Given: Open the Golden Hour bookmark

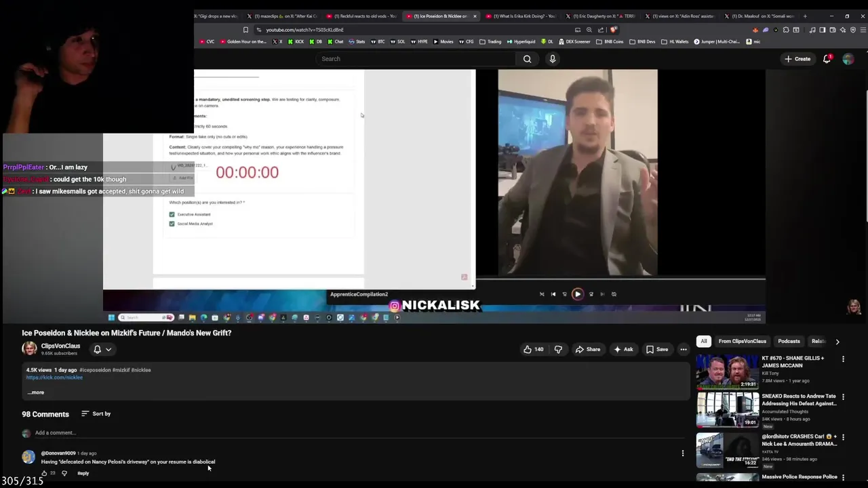Looking at the screenshot, I should [243, 41].
